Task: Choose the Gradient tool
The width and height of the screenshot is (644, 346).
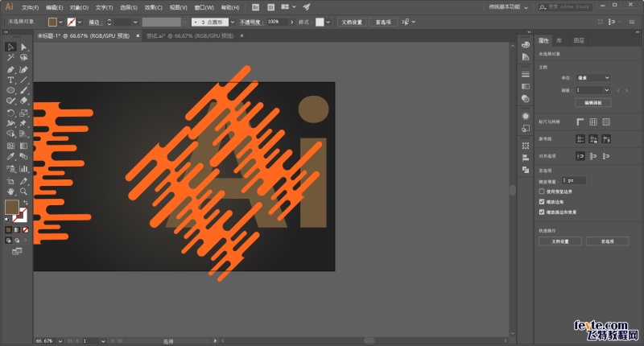Action: [24, 146]
